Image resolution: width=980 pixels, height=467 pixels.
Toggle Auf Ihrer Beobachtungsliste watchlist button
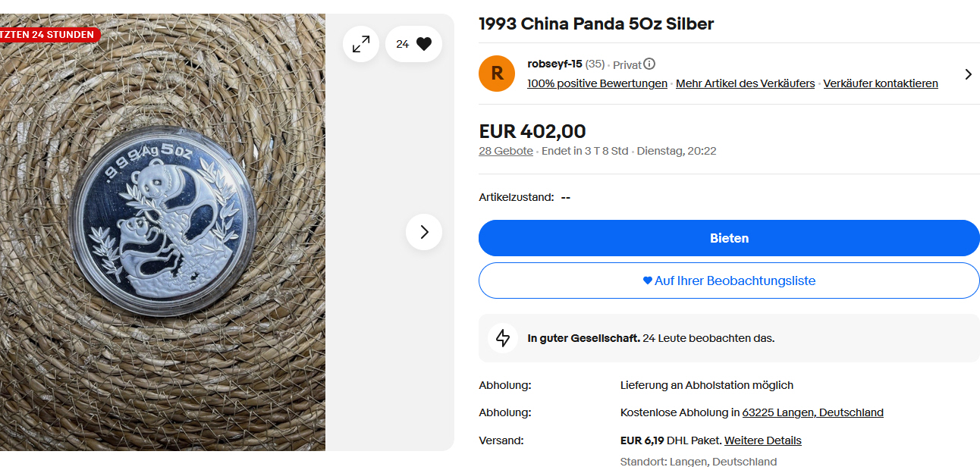pyautogui.click(x=729, y=281)
